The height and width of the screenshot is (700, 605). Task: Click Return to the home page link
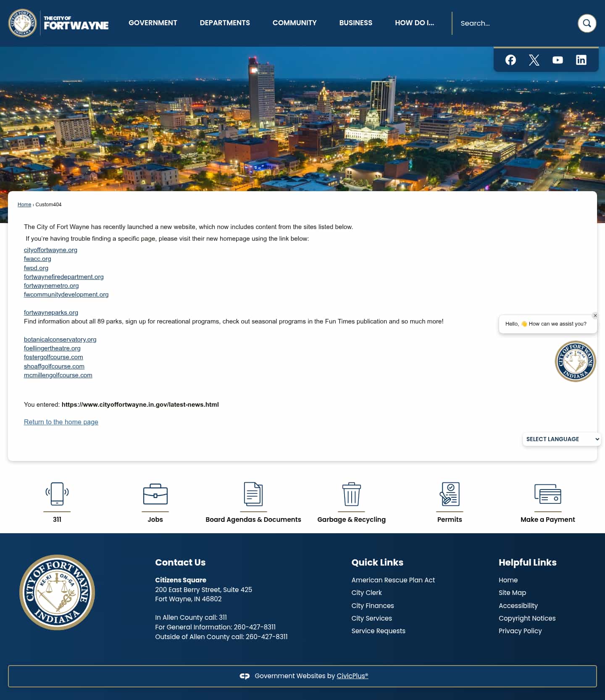pos(61,422)
